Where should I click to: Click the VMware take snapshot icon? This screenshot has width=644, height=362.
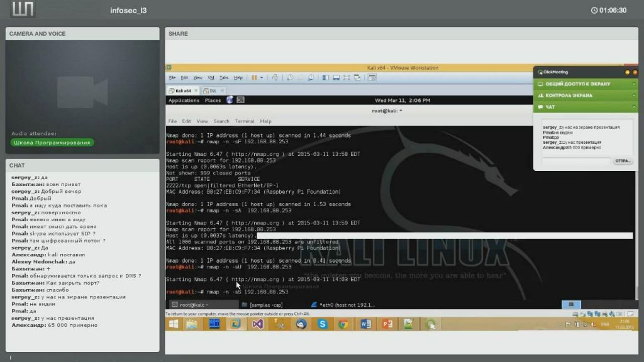click(x=290, y=78)
